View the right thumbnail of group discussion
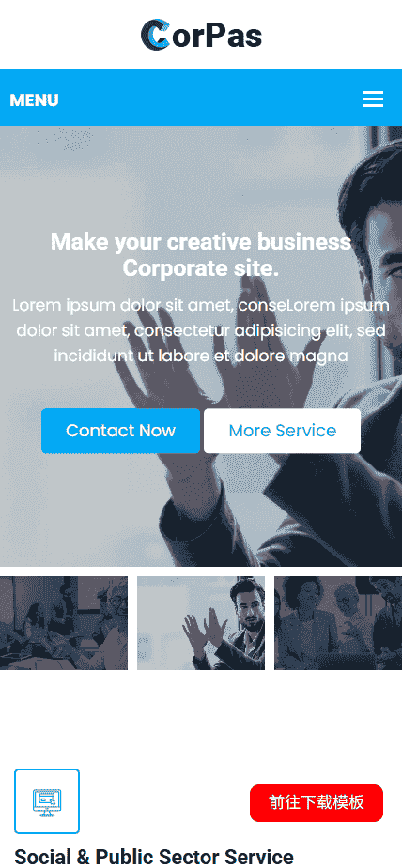Image resolution: width=402 pixels, height=868 pixels. pos(338,623)
